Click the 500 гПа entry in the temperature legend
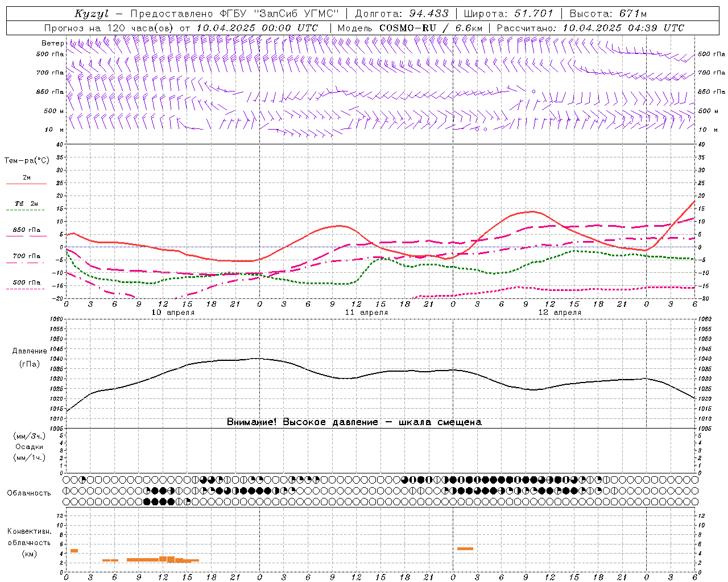728x582 pixels. 27,282
